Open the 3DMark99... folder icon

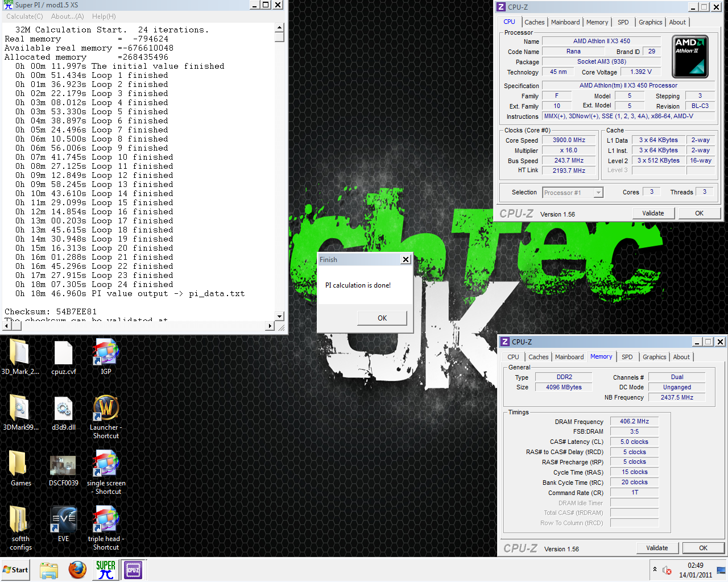click(x=20, y=413)
